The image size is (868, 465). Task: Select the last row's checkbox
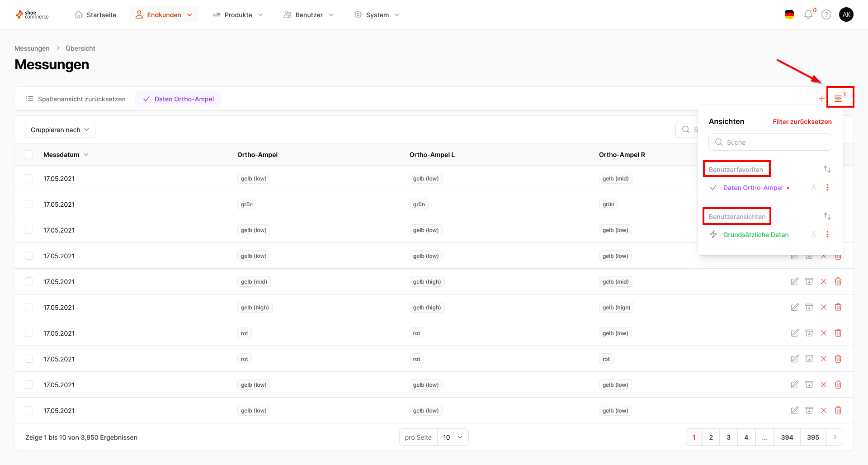(x=29, y=411)
